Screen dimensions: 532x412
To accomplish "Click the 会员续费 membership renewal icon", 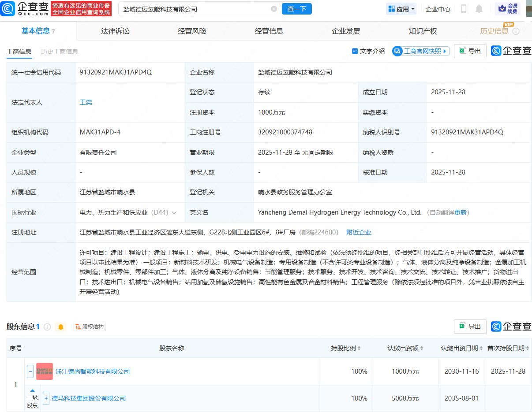I will pyautogui.click(x=508, y=9).
